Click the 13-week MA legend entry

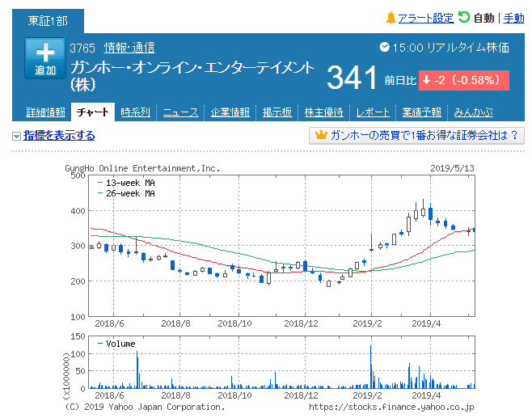point(126,184)
